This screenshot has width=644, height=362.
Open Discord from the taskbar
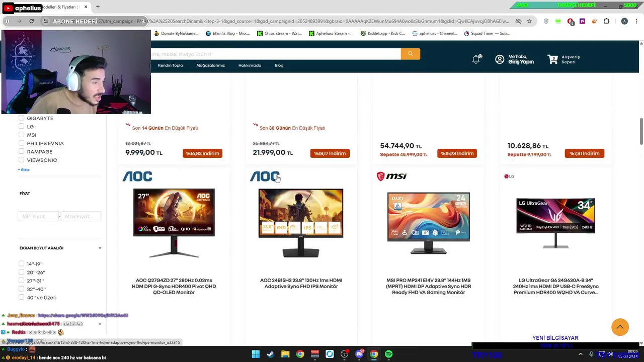[359, 354]
